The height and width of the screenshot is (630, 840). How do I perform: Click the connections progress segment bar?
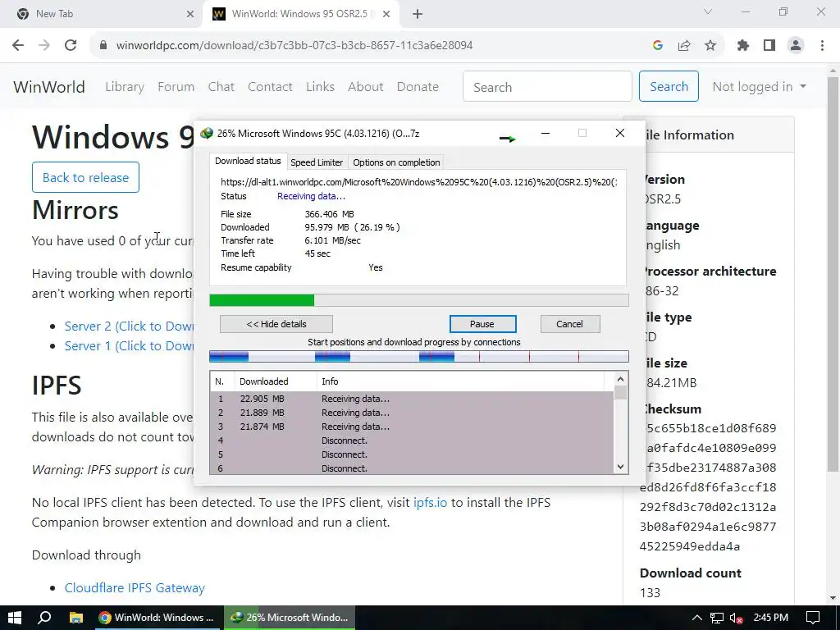coord(419,357)
